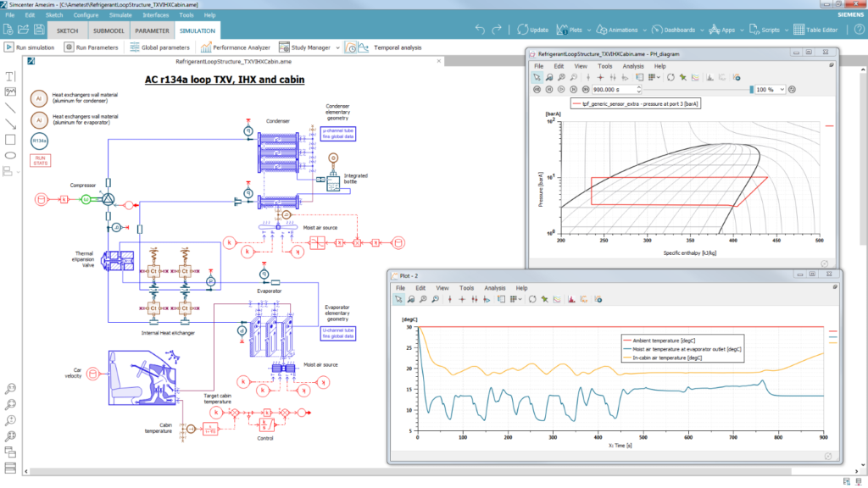Select the arrow selection tool in Plot - 2
The width and height of the screenshot is (868, 488).
tap(398, 299)
